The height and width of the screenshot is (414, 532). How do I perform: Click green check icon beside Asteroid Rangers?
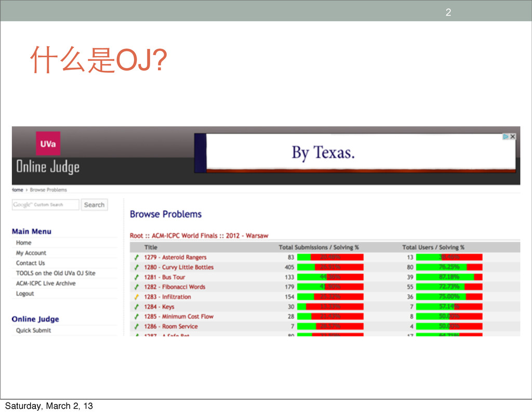[x=137, y=257]
